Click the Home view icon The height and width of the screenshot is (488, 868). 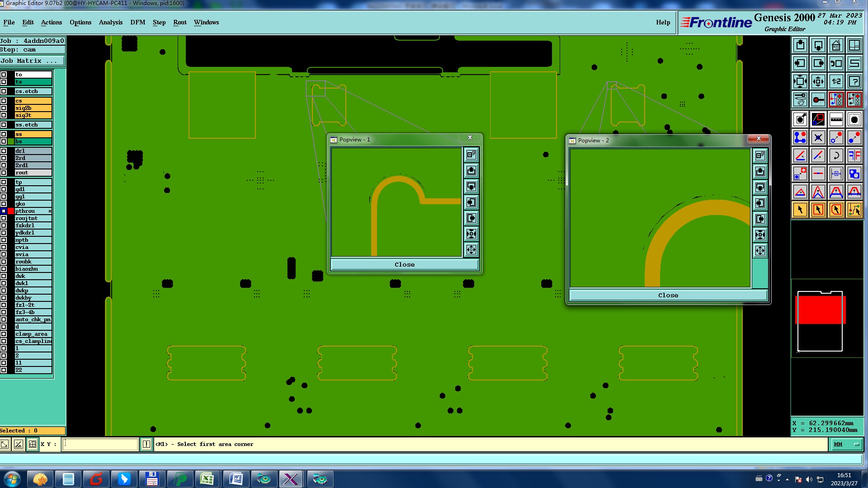point(836,46)
